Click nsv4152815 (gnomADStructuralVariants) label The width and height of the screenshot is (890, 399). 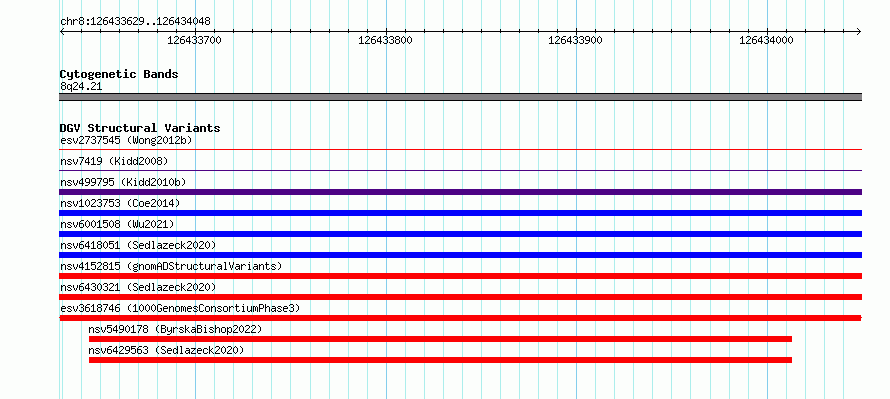(x=171, y=266)
